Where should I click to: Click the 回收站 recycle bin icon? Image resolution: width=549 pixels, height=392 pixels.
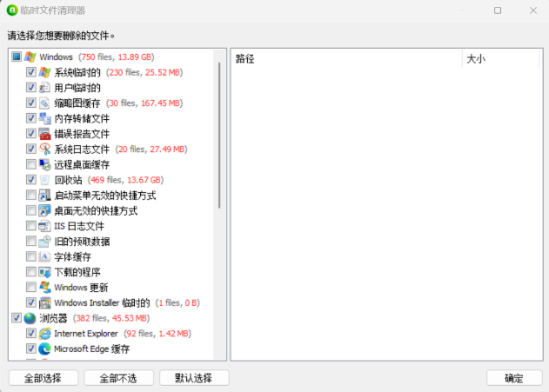(44, 180)
